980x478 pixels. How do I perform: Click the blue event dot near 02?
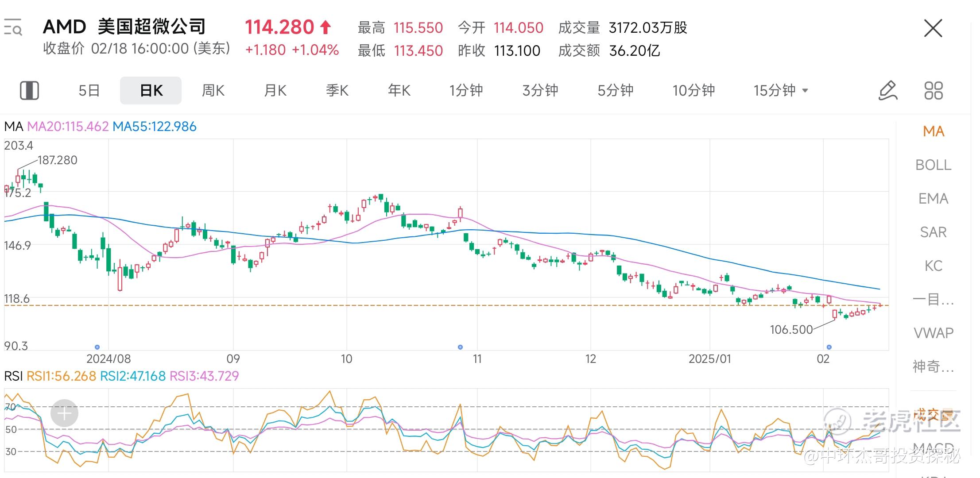[829, 347]
